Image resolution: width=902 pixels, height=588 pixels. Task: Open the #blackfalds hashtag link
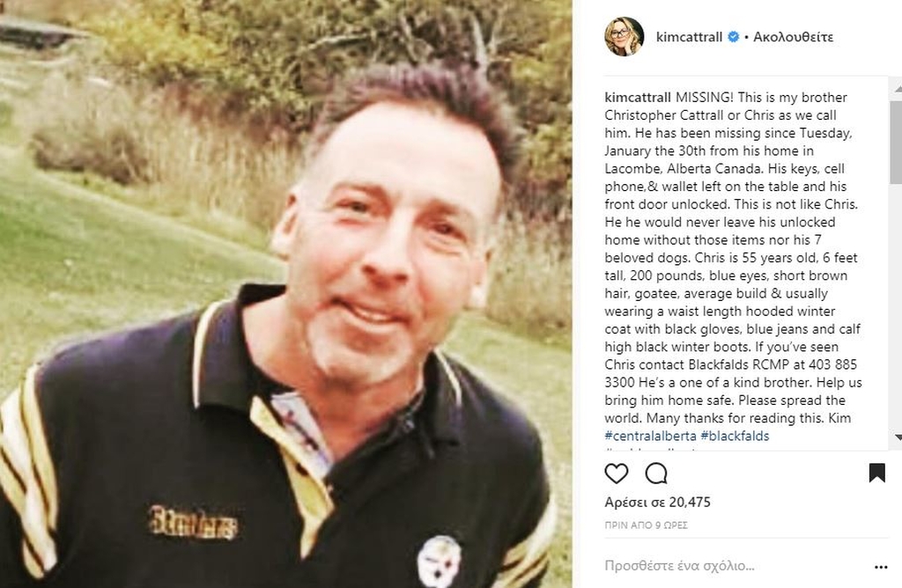coord(735,436)
